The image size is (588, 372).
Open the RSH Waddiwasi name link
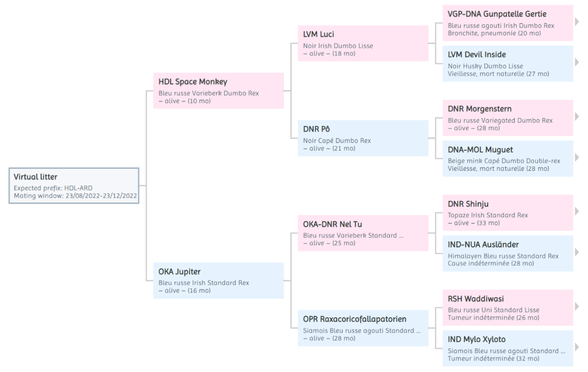pyautogui.click(x=476, y=299)
